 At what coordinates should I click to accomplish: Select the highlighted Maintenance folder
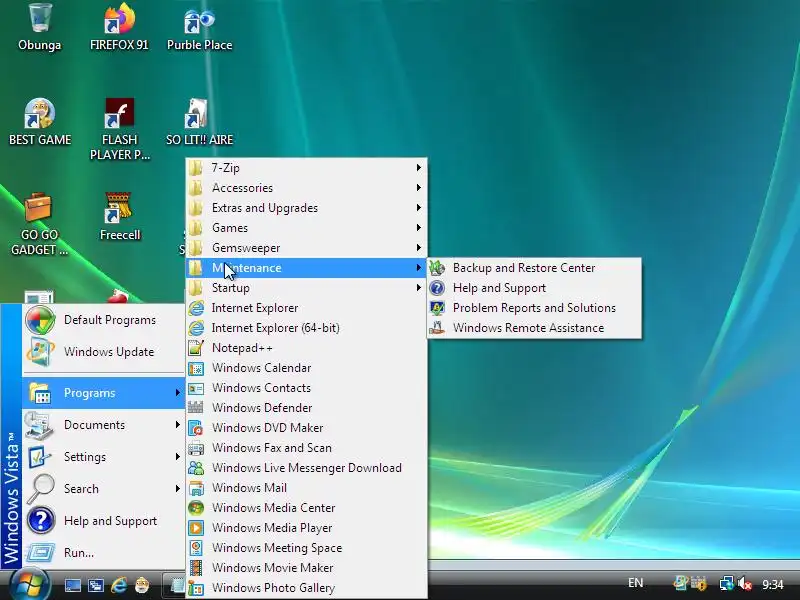point(306,268)
